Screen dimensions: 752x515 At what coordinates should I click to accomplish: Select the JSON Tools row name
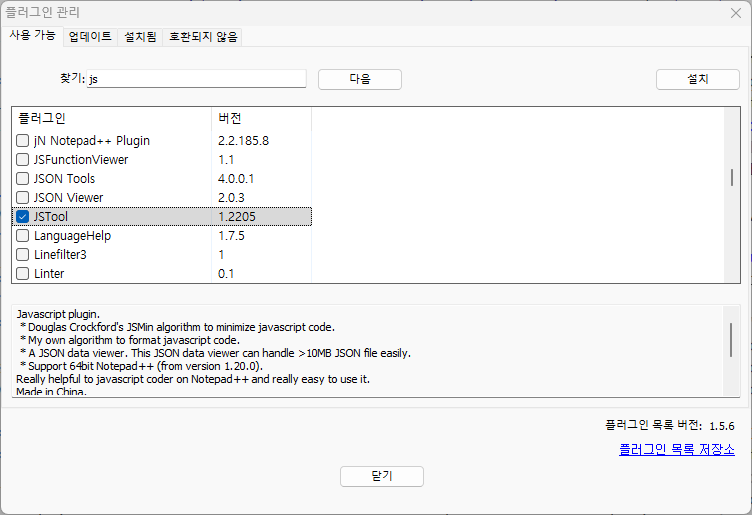pos(64,178)
